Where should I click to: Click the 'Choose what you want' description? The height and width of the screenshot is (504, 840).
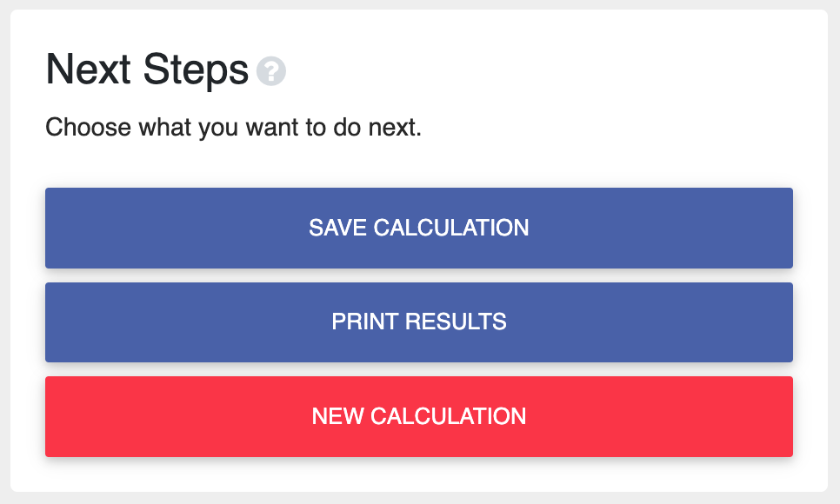click(x=234, y=128)
